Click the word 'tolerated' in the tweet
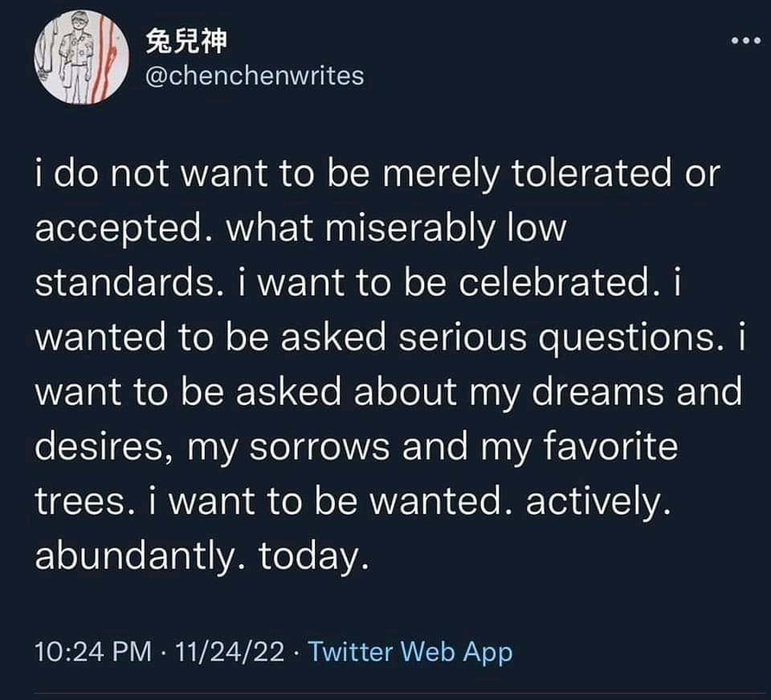Image resolution: width=771 pixels, height=700 pixels. (592, 173)
